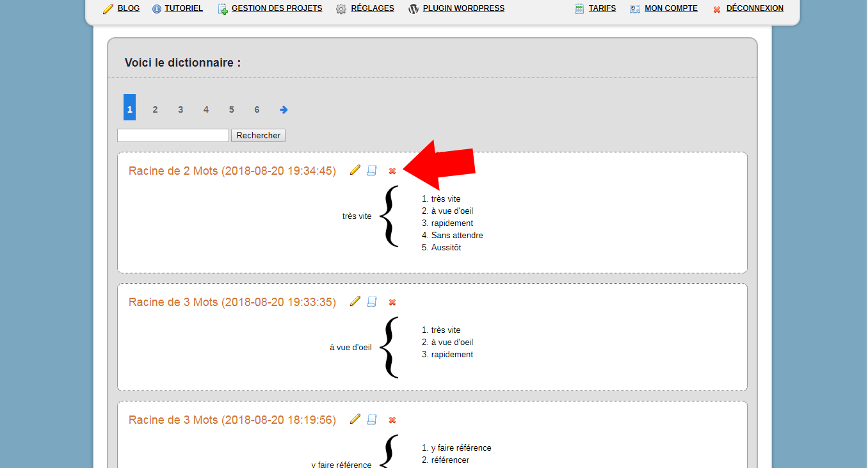
Task: Log out with the Déconnexion link
Action: 755,8
